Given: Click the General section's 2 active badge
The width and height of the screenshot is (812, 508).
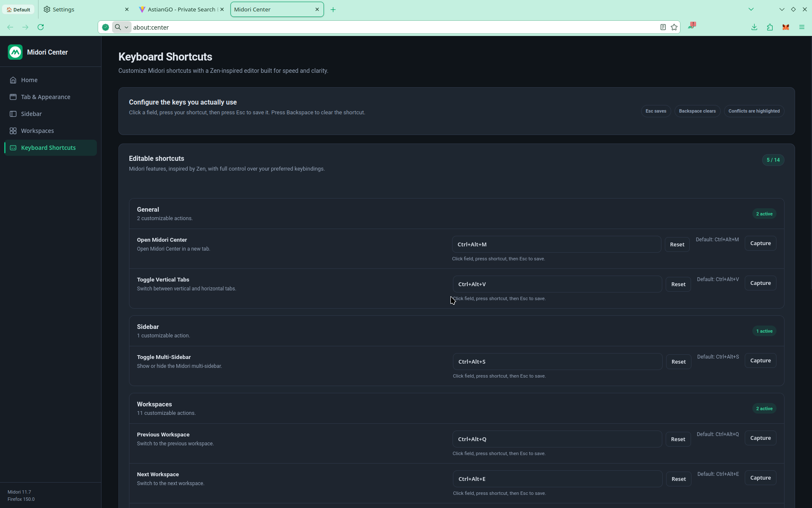Looking at the screenshot, I should click(x=764, y=214).
